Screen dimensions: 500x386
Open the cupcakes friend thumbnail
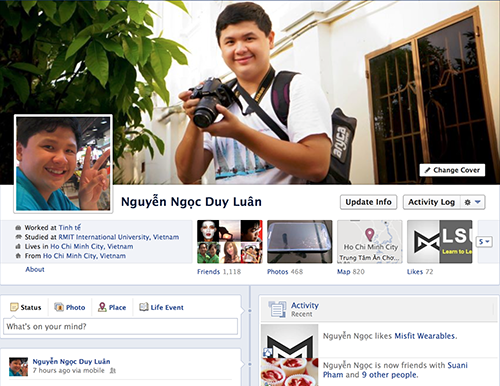pyautogui.click(x=289, y=372)
